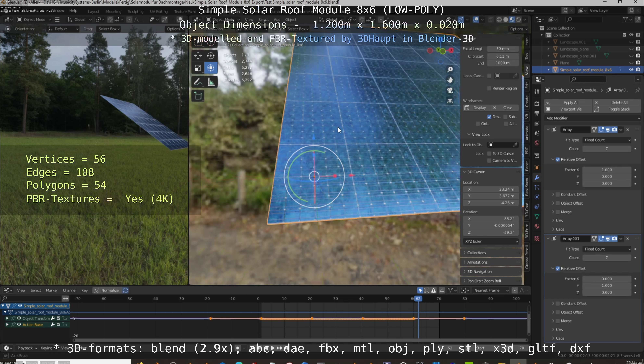Toggle perspective/orthographic grid gizmo
The height and width of the screenshot is (364, 644).
(x=450, y=101)
